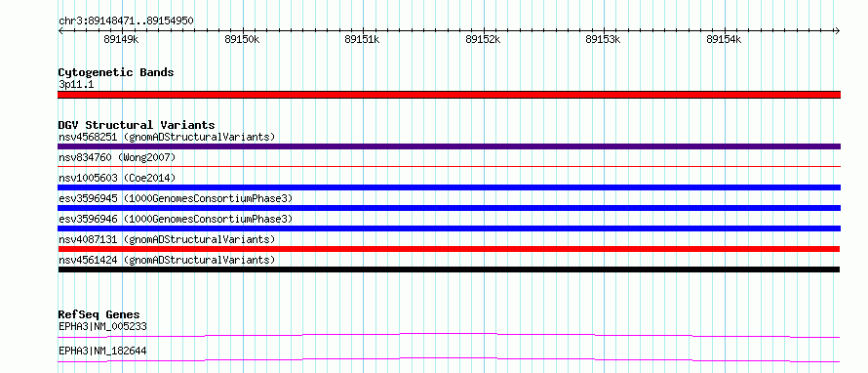
Task: Click the nsv1005603 (Coe2014) label
Action: point(117,178)
